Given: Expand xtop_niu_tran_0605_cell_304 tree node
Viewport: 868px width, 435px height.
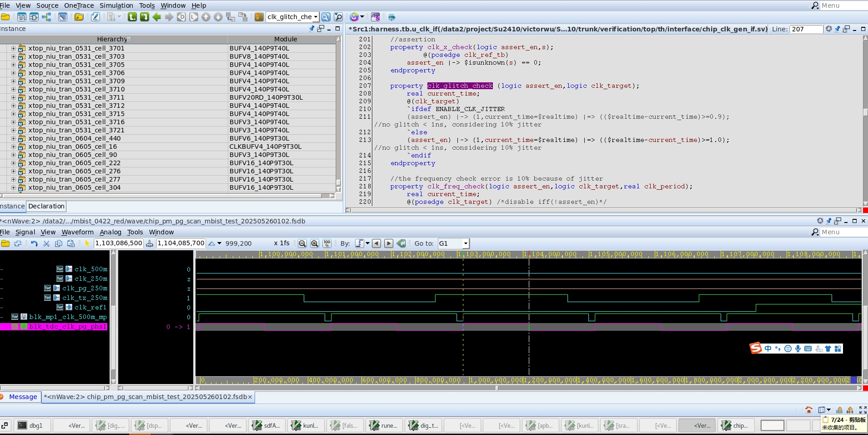Looking at the screenshot, I should [13, 187].
